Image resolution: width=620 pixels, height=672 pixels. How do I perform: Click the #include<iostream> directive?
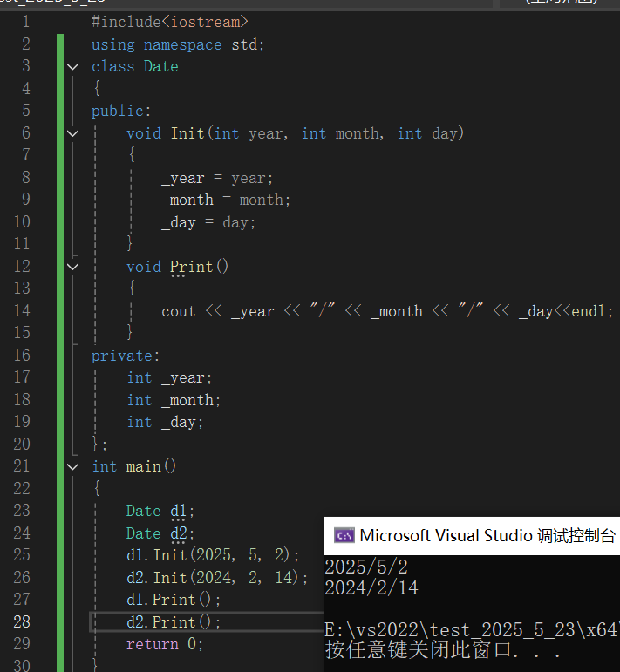[170, 22]
